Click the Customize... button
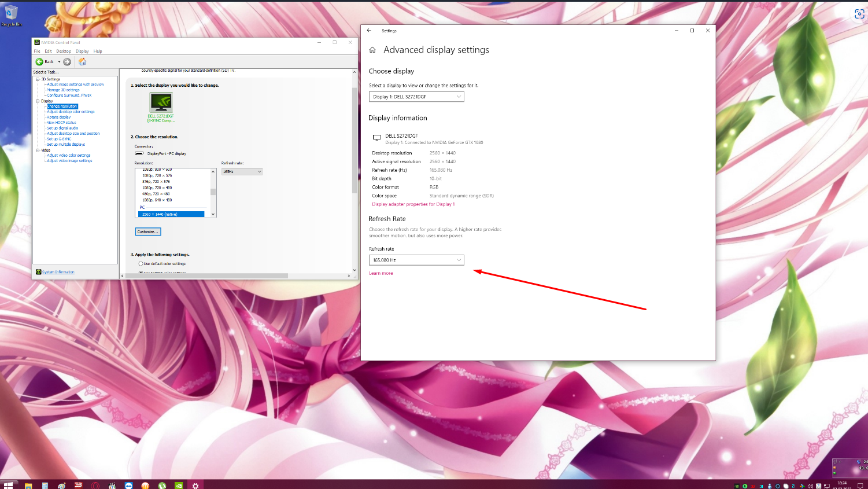Image resolution: width=868 pixels, height=489 pixels. [148, 231]
